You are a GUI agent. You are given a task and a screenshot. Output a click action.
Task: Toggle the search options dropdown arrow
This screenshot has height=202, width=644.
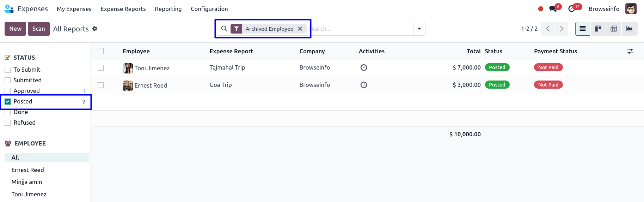coord(419,29)
